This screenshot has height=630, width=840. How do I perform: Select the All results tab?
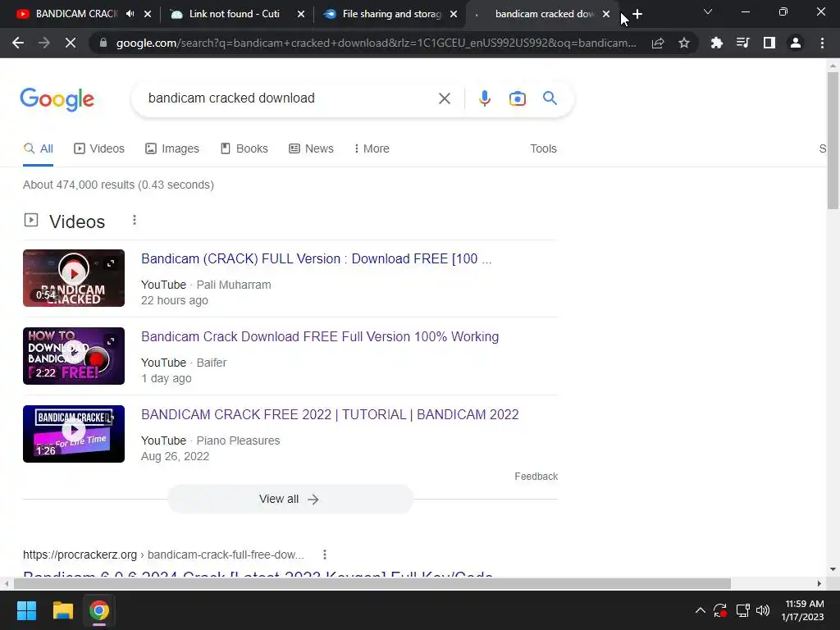point(38,148)
